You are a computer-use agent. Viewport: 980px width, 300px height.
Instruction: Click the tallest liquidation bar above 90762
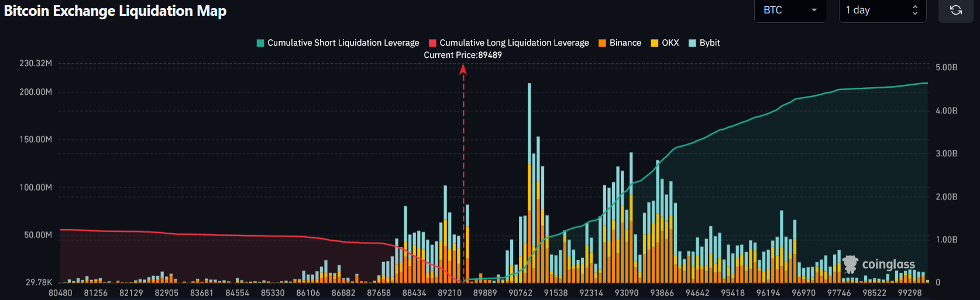coord(529,183)
